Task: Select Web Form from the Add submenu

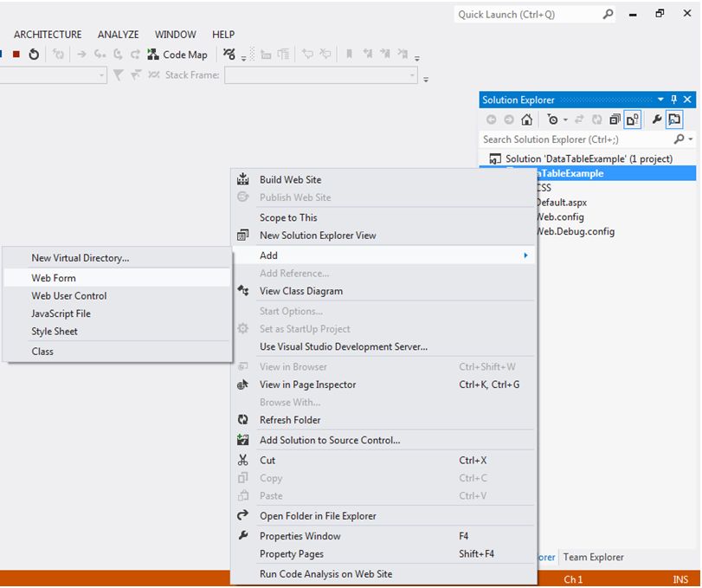Action: pos(54,278)
